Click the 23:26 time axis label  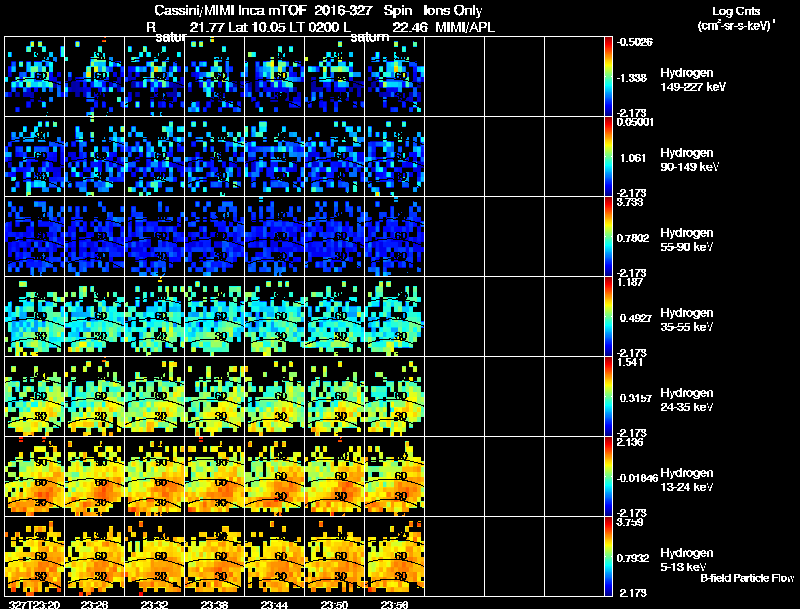tap(94, 604)
